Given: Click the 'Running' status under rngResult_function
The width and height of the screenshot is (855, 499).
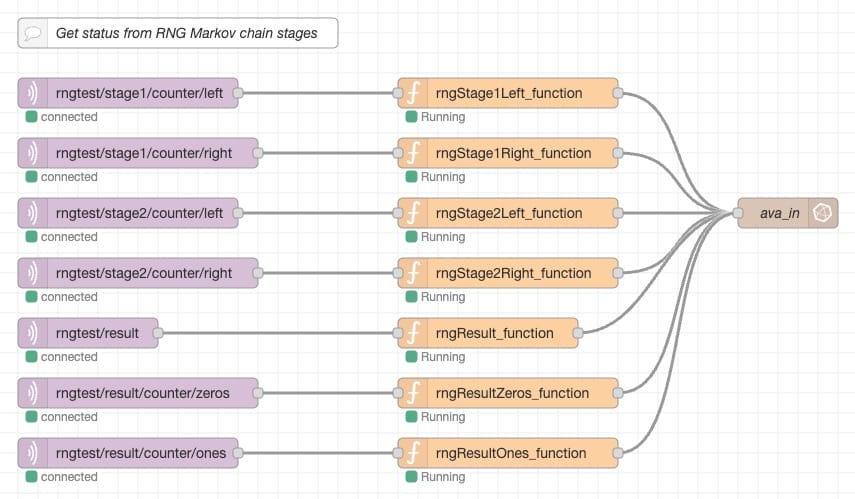Looking at the screenshot, I should click(443, 357).
